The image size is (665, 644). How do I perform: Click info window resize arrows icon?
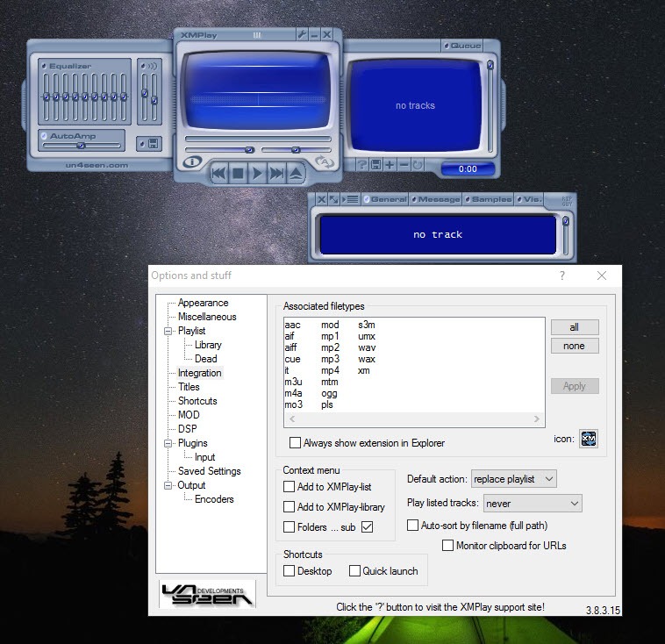click(334, 199)
